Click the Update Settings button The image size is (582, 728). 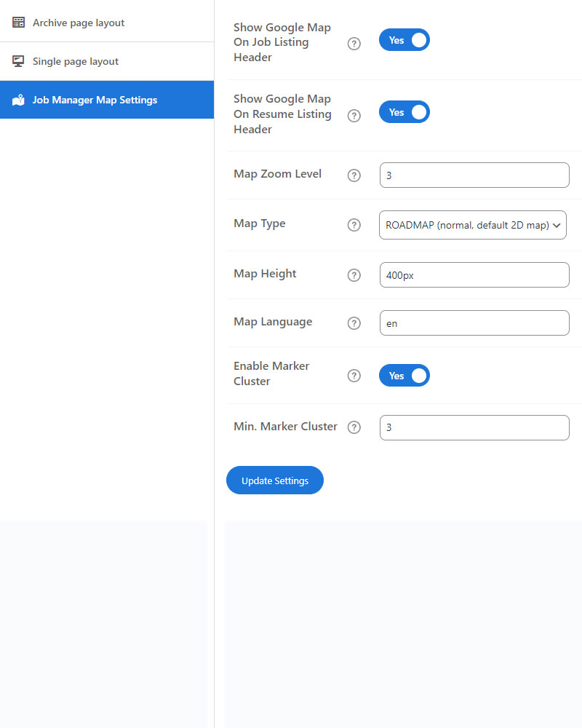tap(275, 480)
